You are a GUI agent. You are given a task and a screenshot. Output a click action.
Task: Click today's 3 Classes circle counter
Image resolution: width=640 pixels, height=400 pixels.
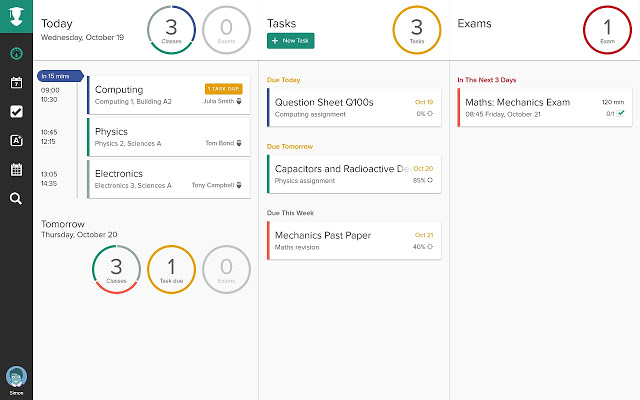[172, 30]
